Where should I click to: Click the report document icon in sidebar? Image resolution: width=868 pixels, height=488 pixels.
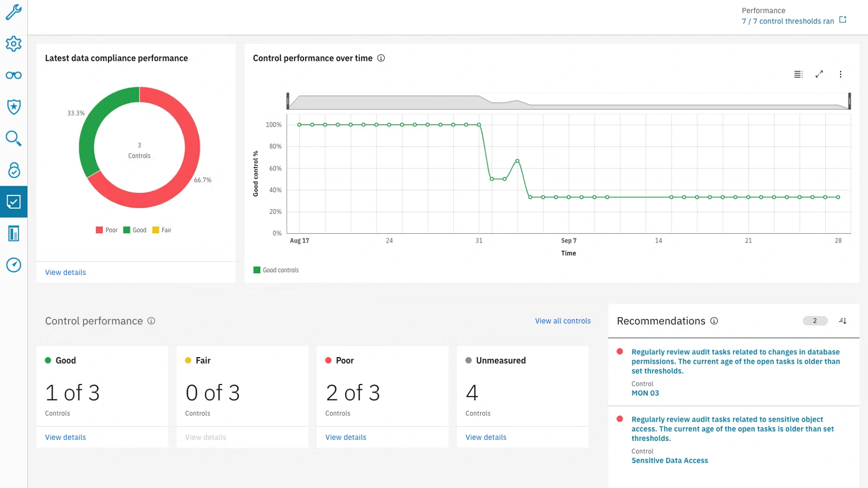pyautogui.click(x=14, y=234)
